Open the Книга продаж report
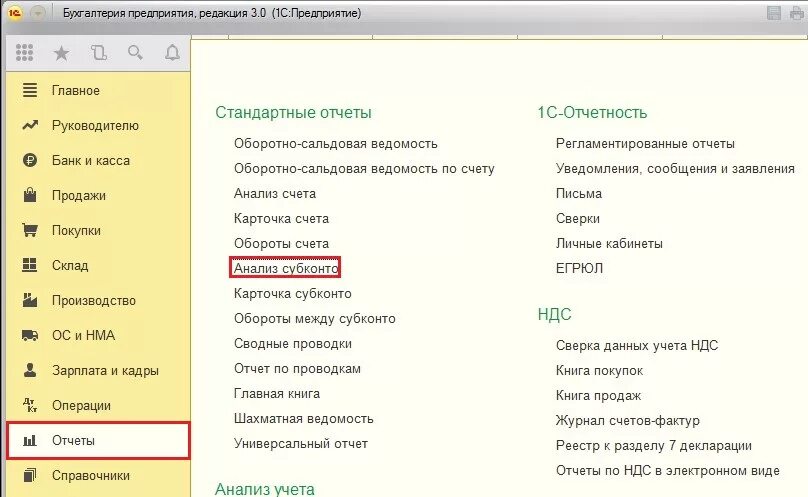This screenshot has height=497, width=808. click(x=598, y=396)
